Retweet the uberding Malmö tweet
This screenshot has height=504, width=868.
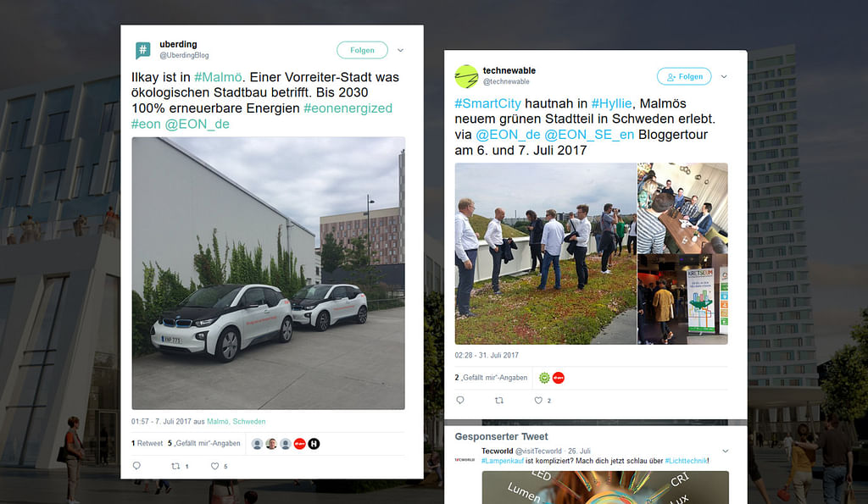click(175, 466)
